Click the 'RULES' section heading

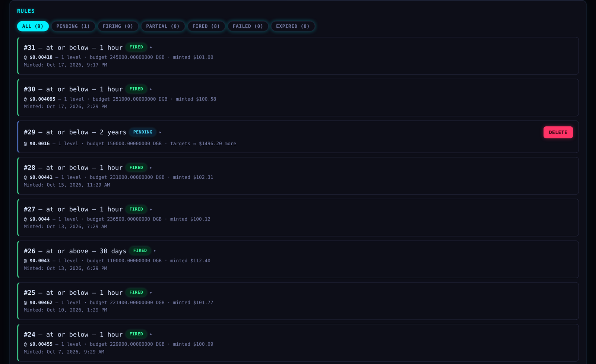pos(26,11)
